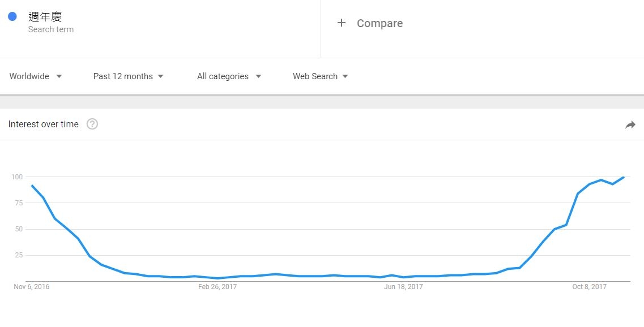644x327 pixels.
Task: Click the Oct 8, 2017 axis label
Action: 589,287
